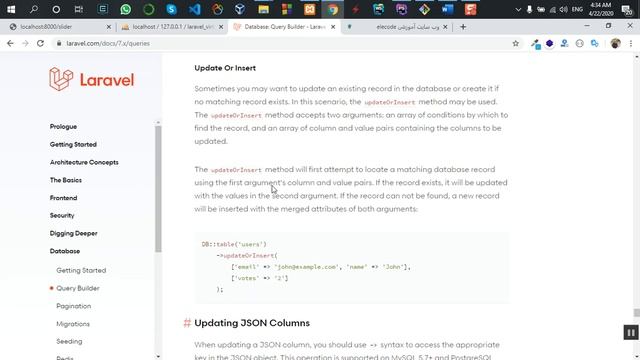Screen dimensions: 640x360
Task: Click the Update Or Insert heading
Action: 225,68
